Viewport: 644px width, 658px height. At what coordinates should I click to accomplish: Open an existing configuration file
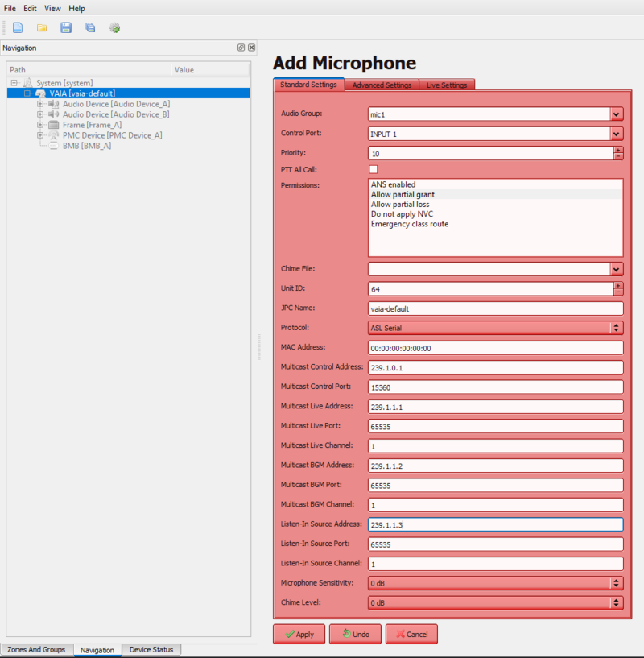pos(41,27)
